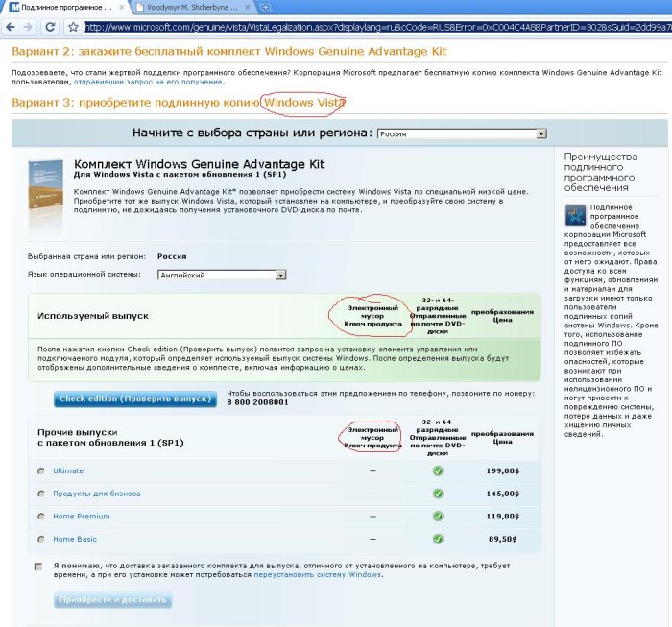
Task: Select the Home Premium radio button
Action: 41,517
